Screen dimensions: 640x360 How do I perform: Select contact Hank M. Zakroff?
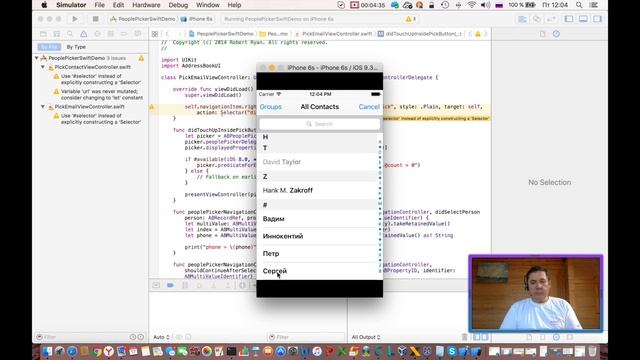pos(318,190)
